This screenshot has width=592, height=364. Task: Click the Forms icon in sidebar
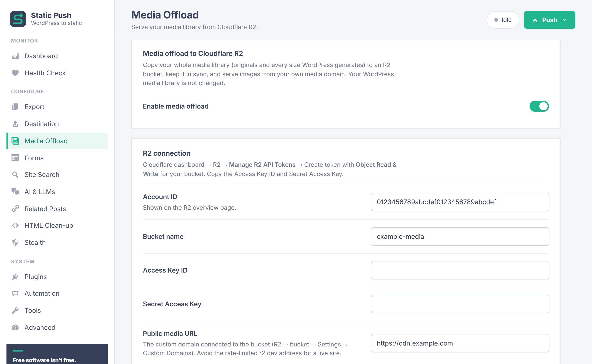click(x=15, y=158)
